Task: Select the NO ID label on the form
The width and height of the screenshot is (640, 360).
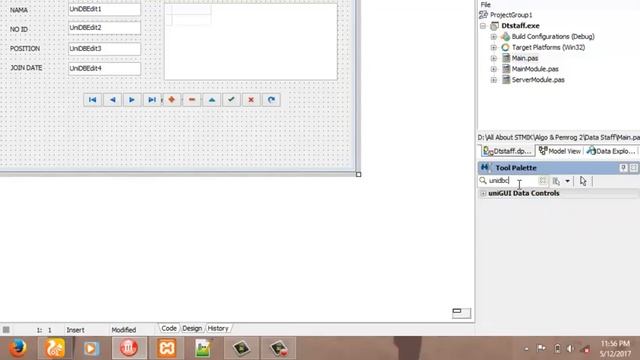Action: coord(19,29)
